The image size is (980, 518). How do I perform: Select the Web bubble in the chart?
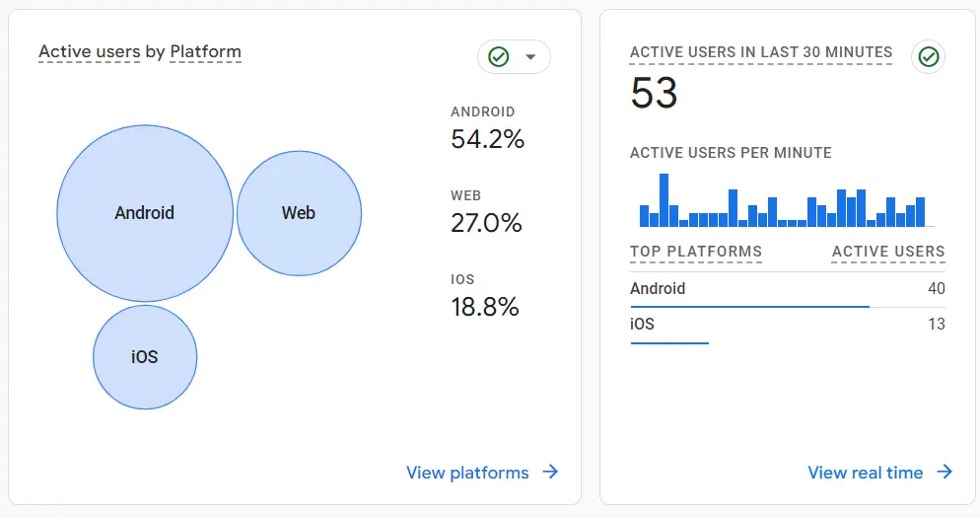point(299,213)
